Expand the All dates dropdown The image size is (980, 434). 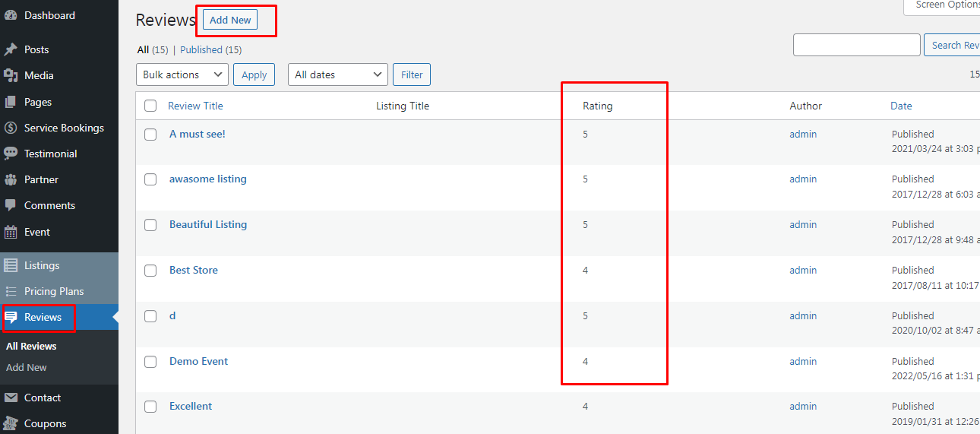[x=337, y=74]
